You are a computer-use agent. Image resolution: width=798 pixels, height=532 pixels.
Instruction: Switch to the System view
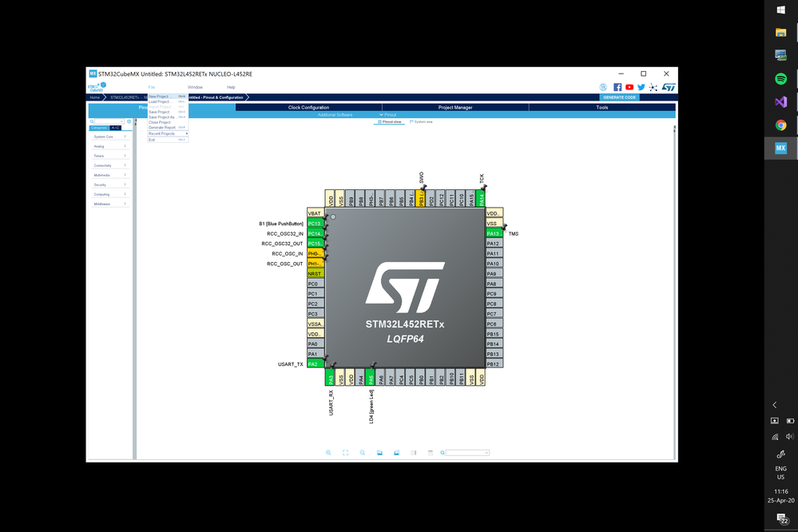tap(422, 121)
